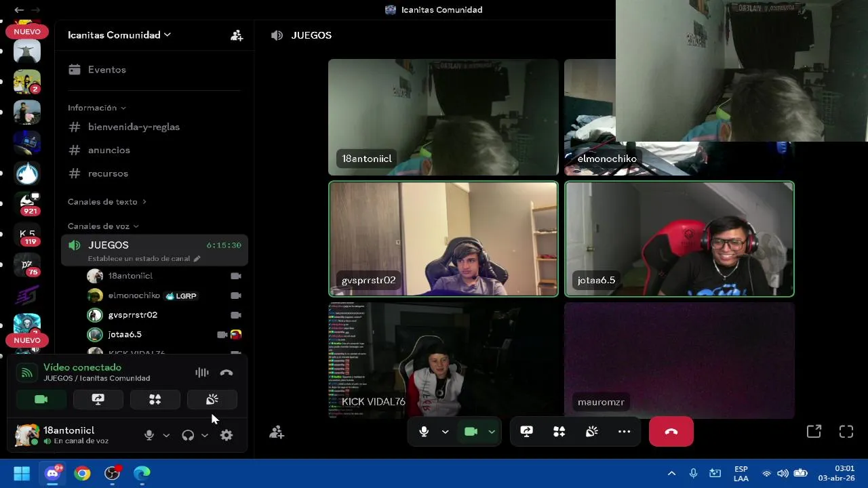Open activities button in voice connected panel
Screen dimensions: 868x488
coord(155,400)
